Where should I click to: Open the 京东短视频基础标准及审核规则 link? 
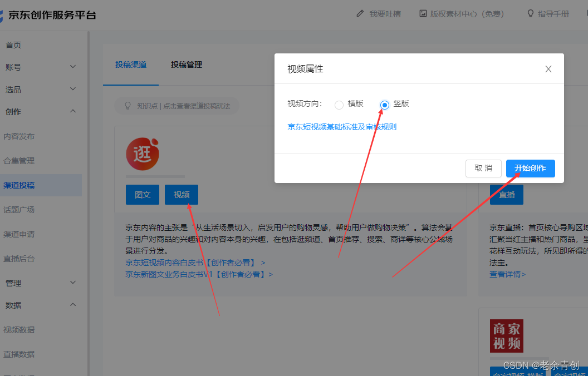tap(342, 127)
